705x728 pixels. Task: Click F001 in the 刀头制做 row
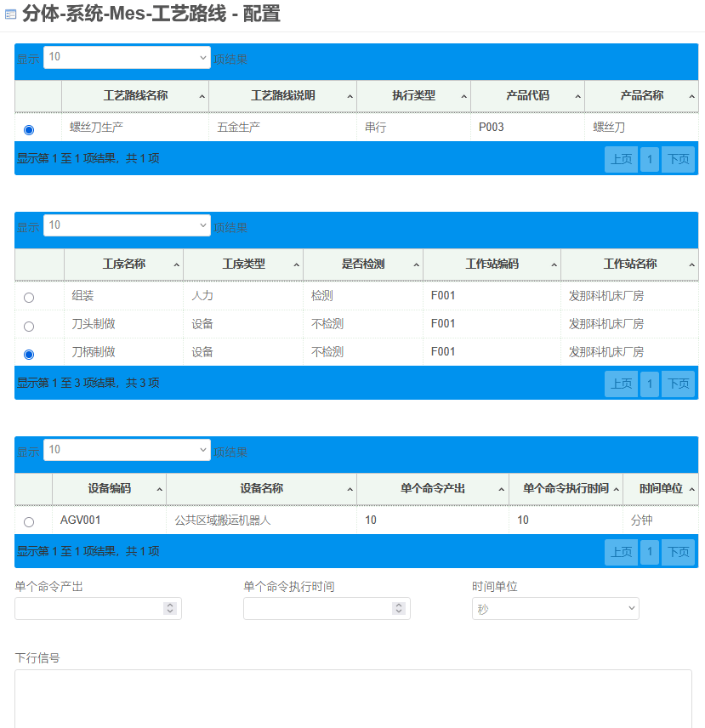pos(492,324)
